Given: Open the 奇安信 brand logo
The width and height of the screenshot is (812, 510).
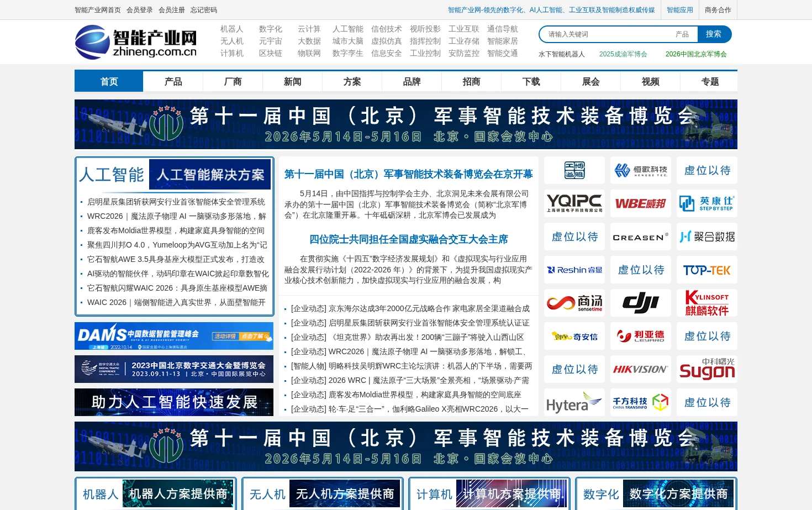Looking at the screenshot, I should coord(574,336).
